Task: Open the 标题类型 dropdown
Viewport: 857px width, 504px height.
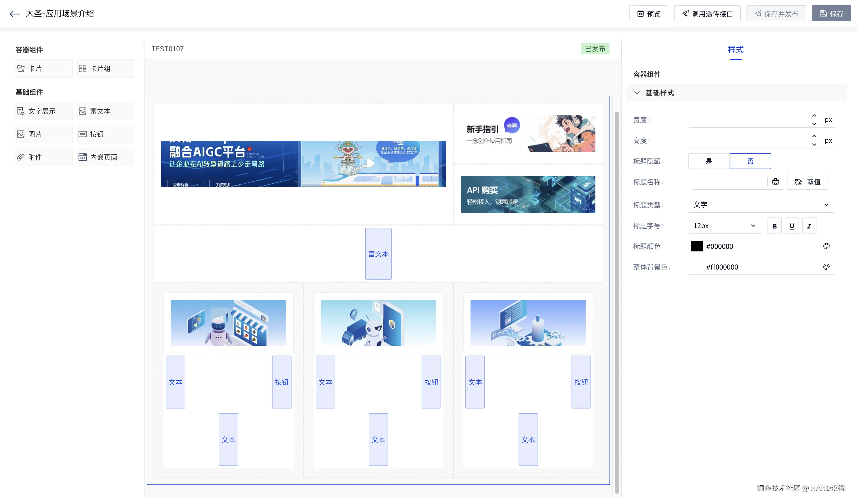Action: click(x=761, y=205)
